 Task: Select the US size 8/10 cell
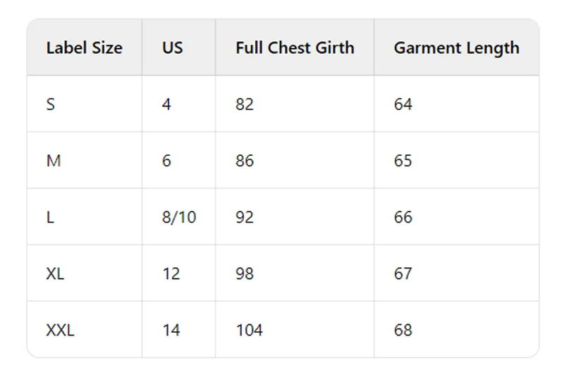point(179,217)
